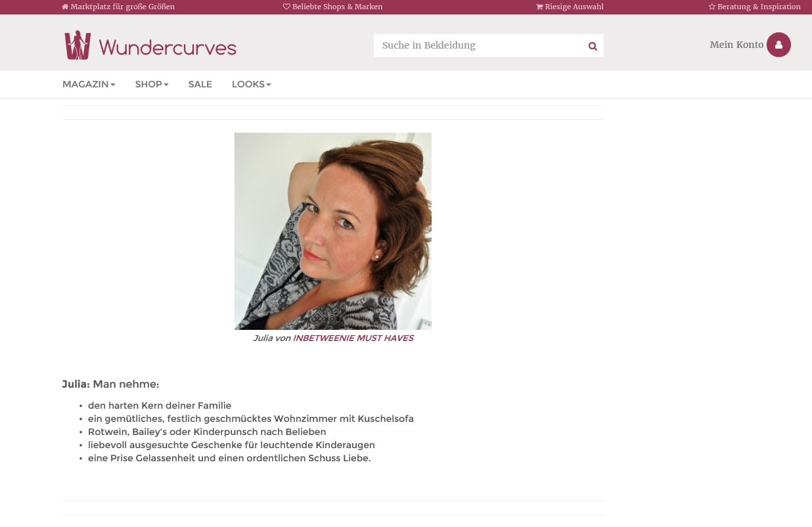Click the shopping cart icon in top bar
812x527 pixels.
(539, 7)
